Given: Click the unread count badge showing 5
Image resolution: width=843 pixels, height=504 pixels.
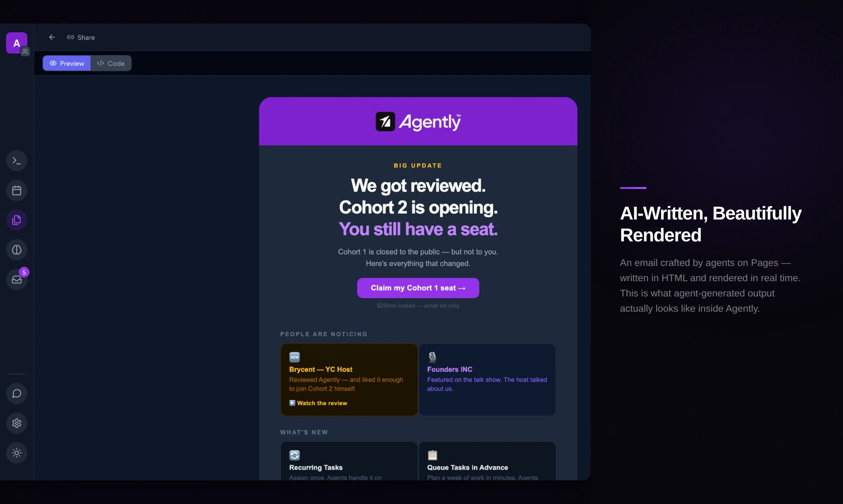Looking at the screenshot, I should [x=24, y=272].
